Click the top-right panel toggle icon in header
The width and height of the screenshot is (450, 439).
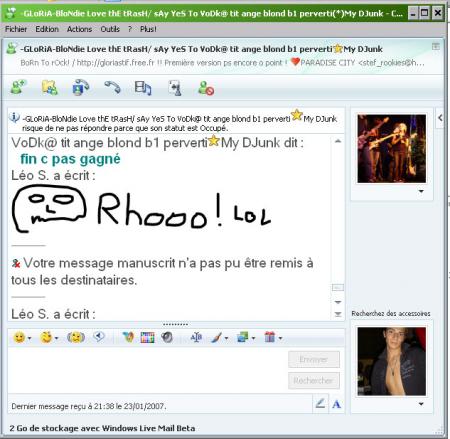(436, 46)
